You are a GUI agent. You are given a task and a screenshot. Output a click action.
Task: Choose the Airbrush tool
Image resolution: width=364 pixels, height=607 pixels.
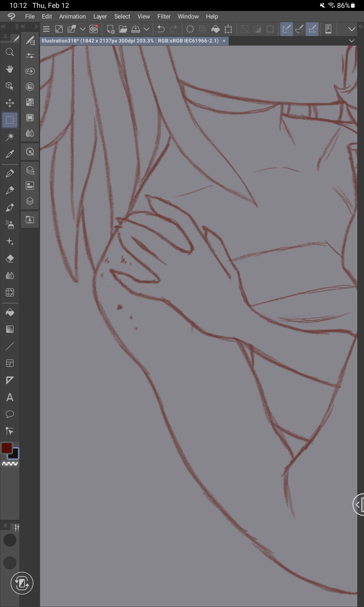coord(10,225)
